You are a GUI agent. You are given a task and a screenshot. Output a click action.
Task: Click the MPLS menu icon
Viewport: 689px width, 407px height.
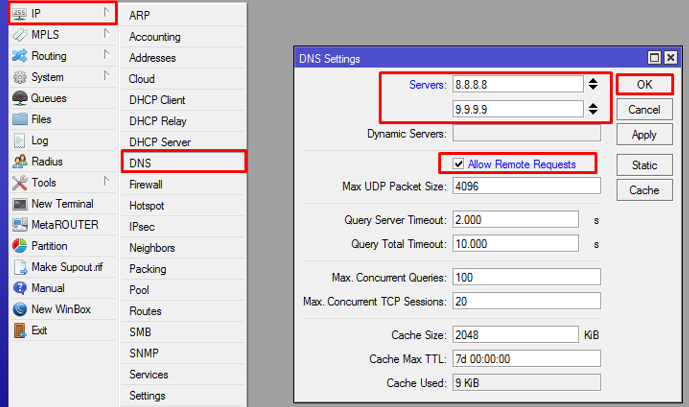[x=20, y=35]
